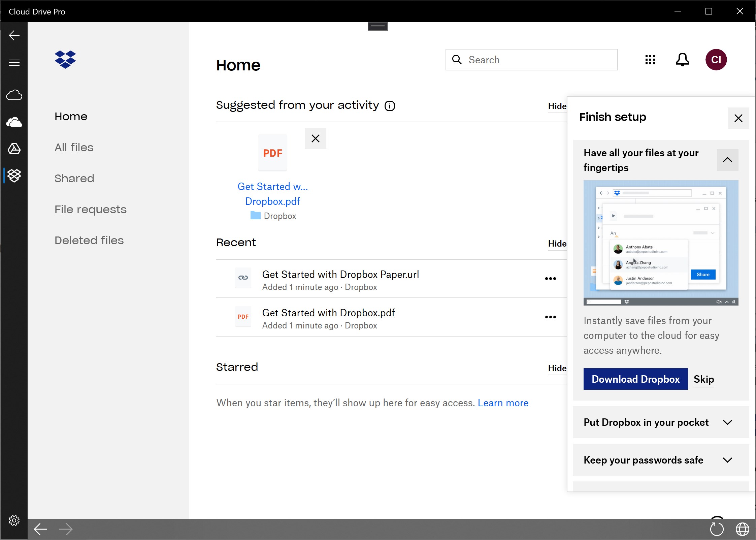Follow the Learn more link
The height and width of the screenshot is (540, 756).
[x=503, y=403]
